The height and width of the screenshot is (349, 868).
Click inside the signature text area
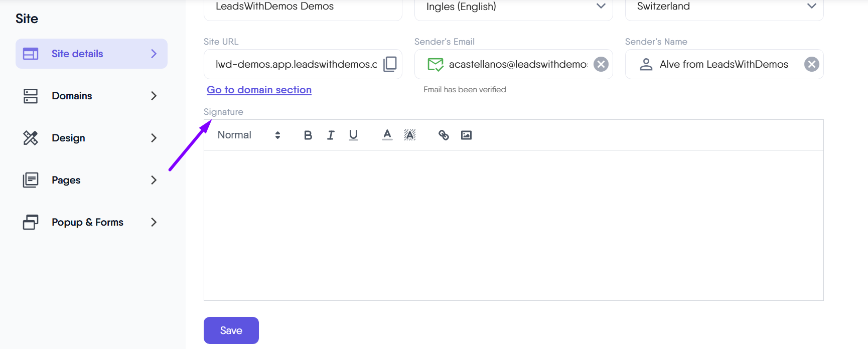tap(513, 225)
